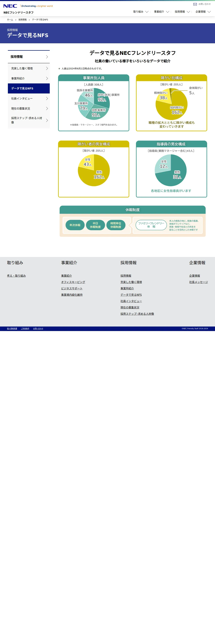Image resolution: width=215 pixels, height=644 pixels.
Task: Expand chevron next to header 企業情報
Action: tap(209, 12)
